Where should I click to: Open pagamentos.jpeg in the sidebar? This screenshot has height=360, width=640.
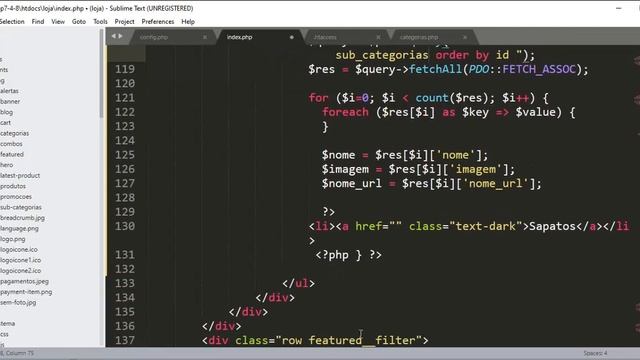click(24, 281)
